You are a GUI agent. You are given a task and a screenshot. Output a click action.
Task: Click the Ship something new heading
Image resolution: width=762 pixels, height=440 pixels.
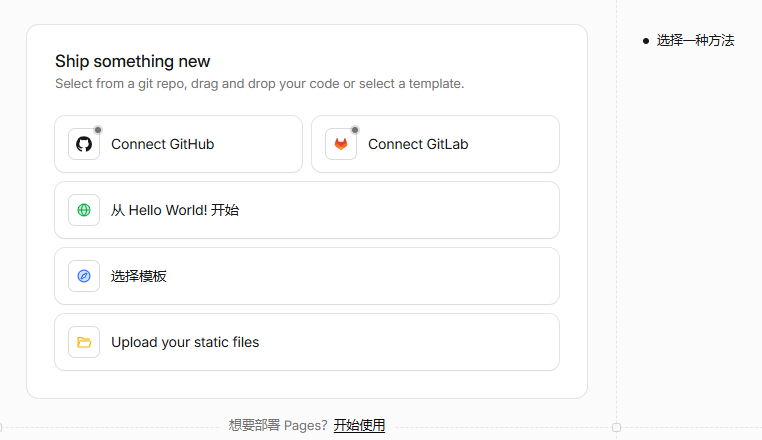click(132, 61)
